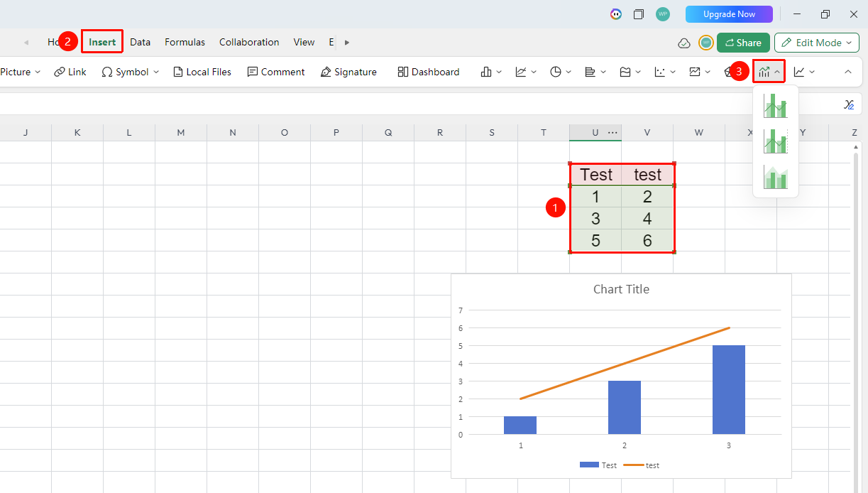Click the orange-ringed collaborator avatar
The height and width of the screenshot is (493, 868).
pyautogui.click(x=706, y=43)
